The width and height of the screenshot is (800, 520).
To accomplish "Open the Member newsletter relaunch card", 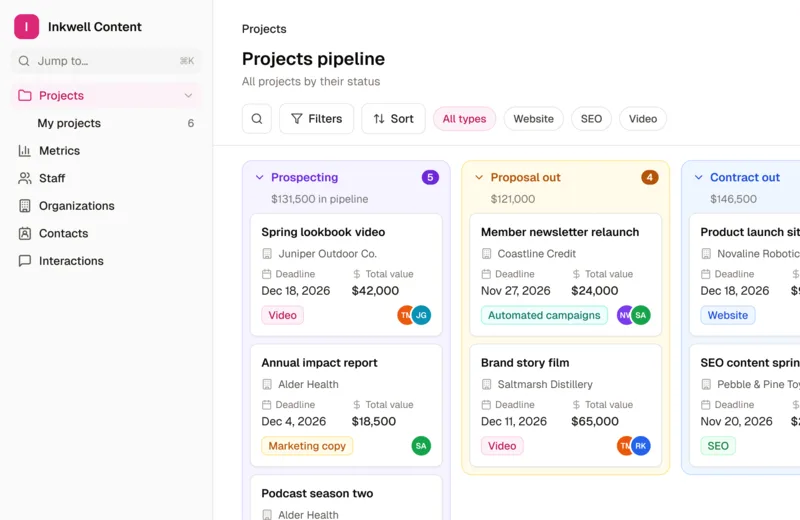I will point(565,275).
